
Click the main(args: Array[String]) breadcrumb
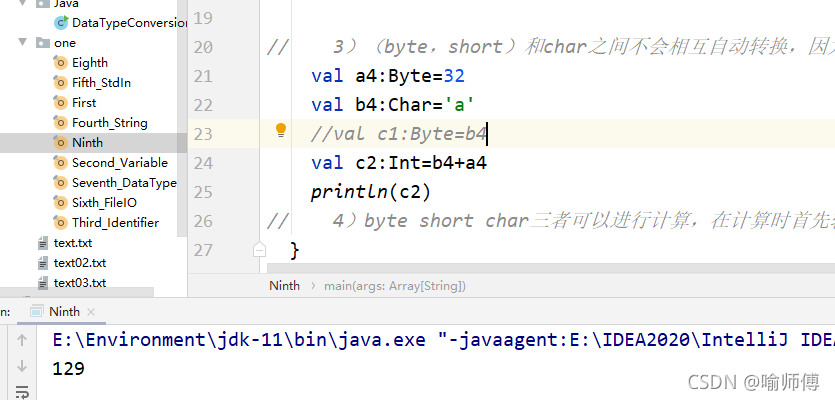[x=395, y=286]
